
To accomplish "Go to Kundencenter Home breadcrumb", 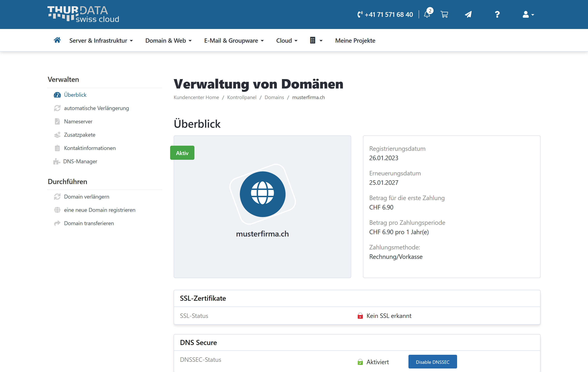I will pos(196,97).
